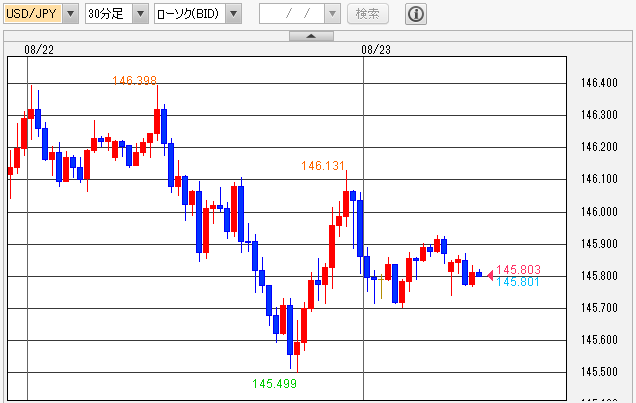
Task: Click the 145.800 axis value
Action: point(599,276)
